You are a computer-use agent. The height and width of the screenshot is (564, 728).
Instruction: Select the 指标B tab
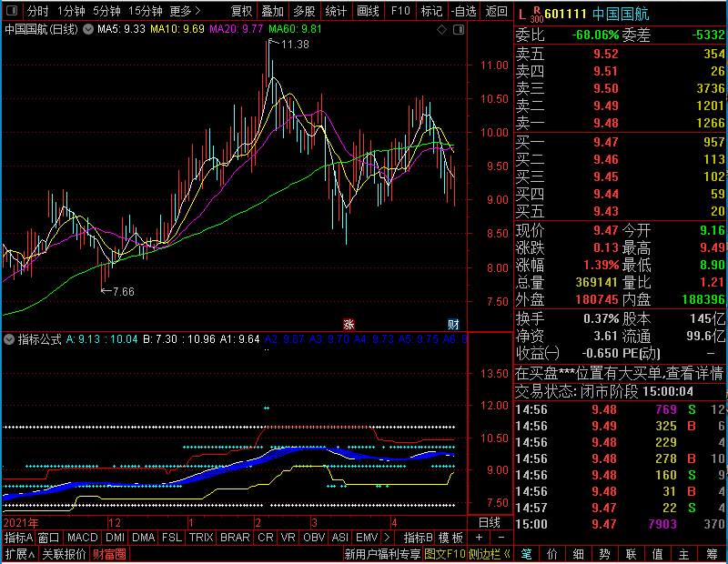tap(419, 538)
